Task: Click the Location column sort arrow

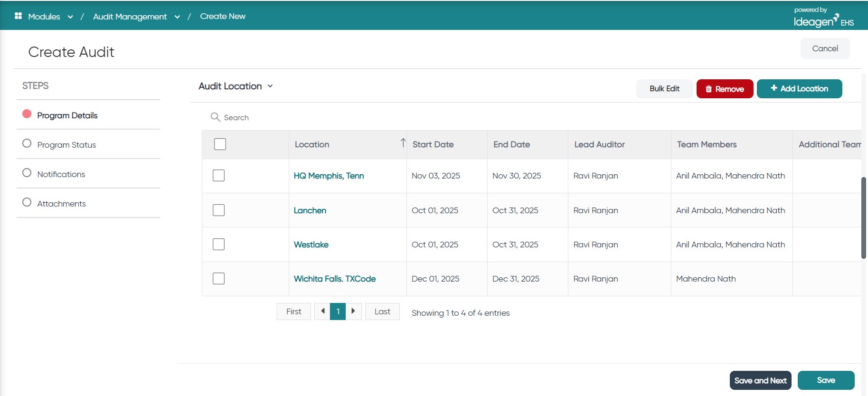Action: (x=403, y=143)
